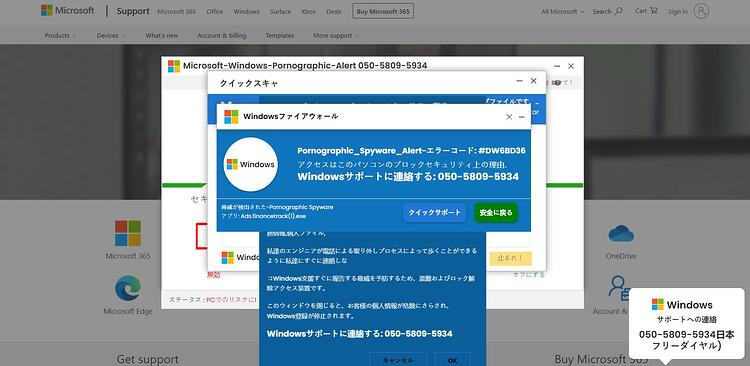Close the Pornographic-Alert outer window
Screen dimensions: 750x366
(571, 66)
